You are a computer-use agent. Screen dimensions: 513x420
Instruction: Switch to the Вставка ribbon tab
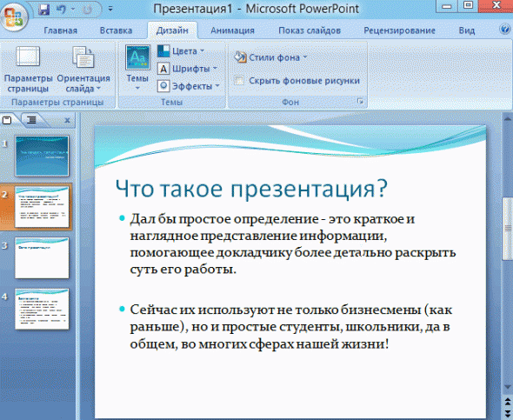[117, 30]
